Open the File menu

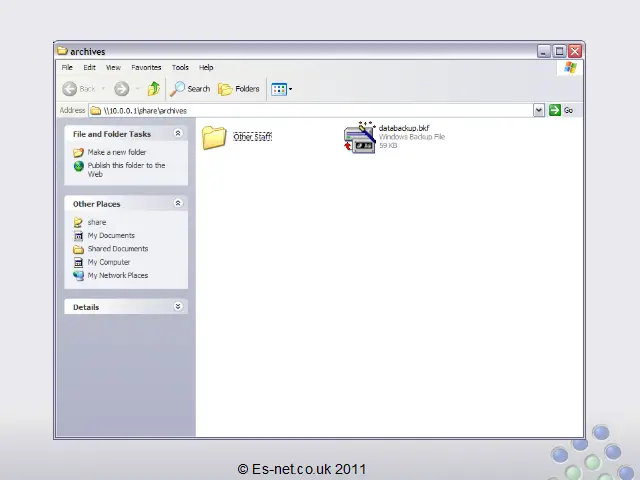point(67,67)
